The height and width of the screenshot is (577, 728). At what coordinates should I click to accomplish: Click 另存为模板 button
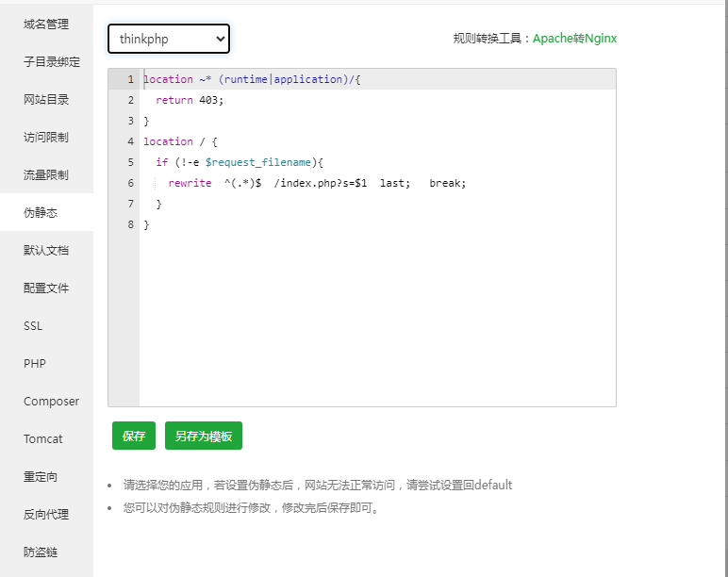pyautogui.click(x=204, y=436)
